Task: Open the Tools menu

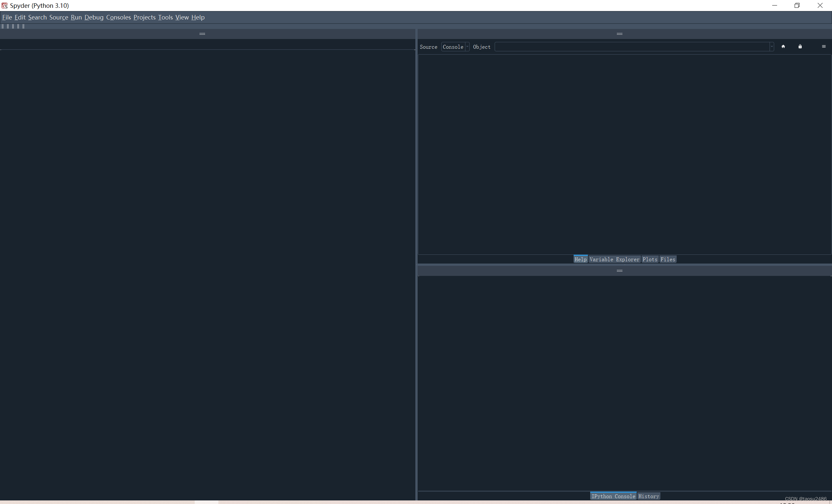Action: pyautogui.click(x=165, y=17)
